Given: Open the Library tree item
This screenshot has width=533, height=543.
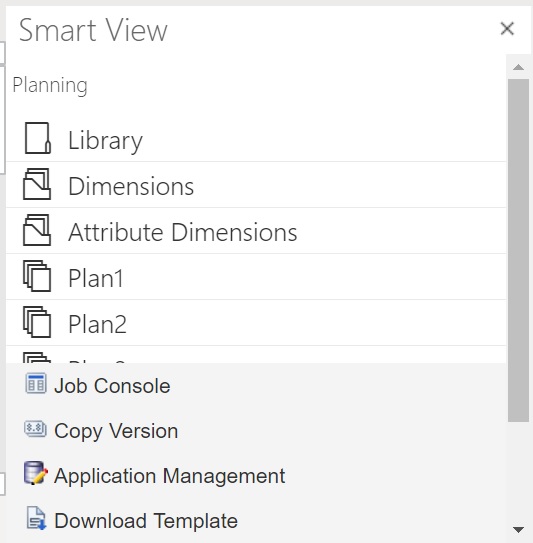Looking at the screenshot, I should pyautogui.click(x=256, y=139).
